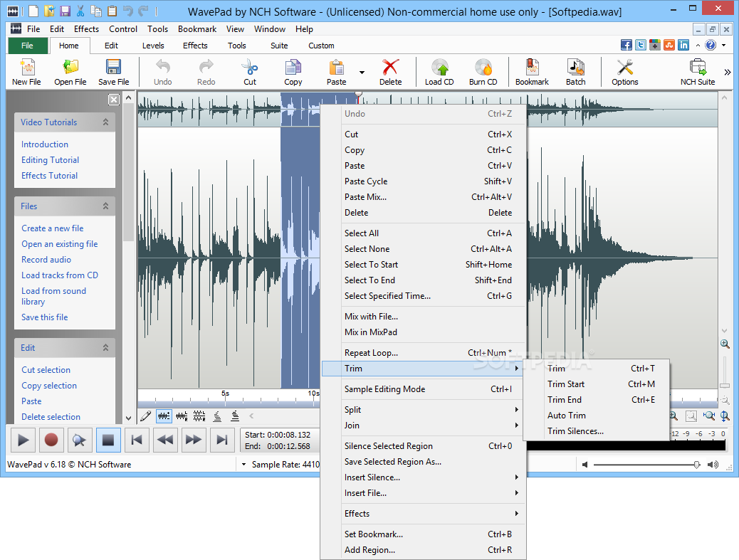
Task: Open the Control menu in menu bar
Action: [x=123, y=29]
